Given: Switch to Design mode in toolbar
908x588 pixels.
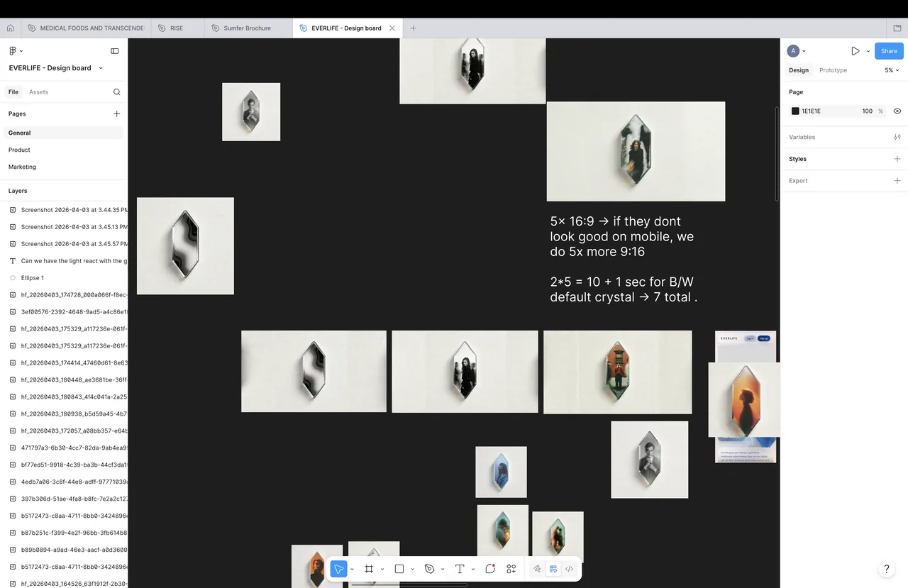Looking at the screenshot, I should 553,569.
